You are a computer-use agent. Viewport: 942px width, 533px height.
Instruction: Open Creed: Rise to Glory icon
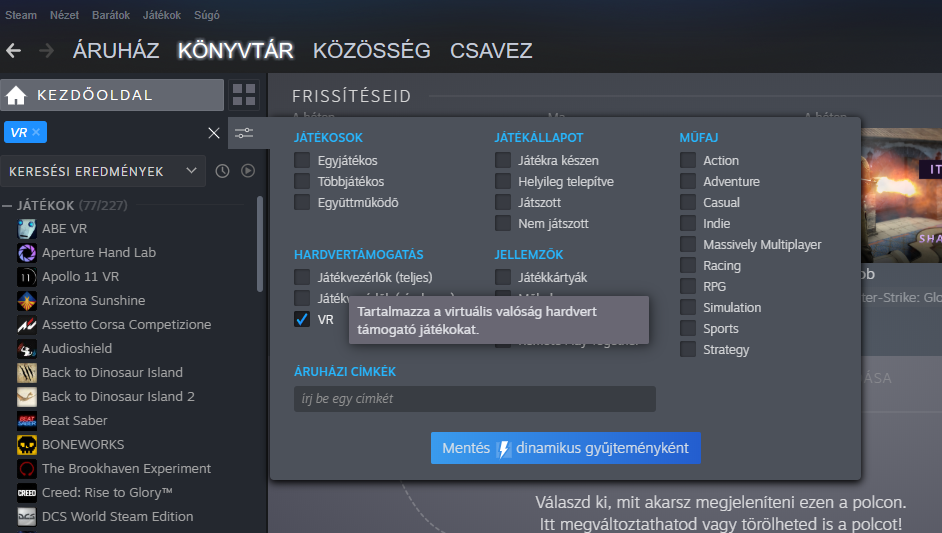point(27,493)
